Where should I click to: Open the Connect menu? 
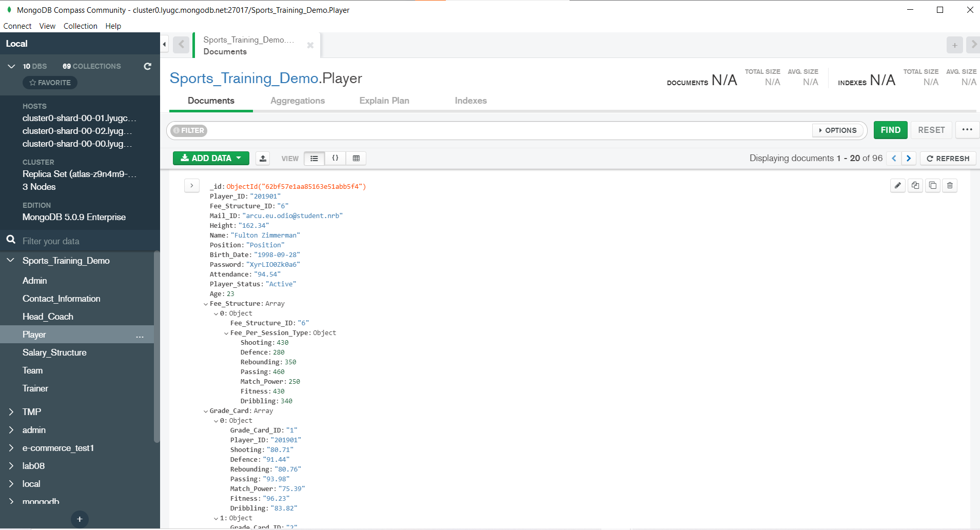click(x=17, y=26)
